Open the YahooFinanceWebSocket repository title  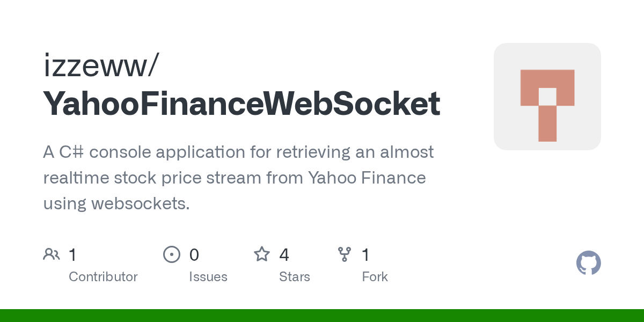click(241, 104)
